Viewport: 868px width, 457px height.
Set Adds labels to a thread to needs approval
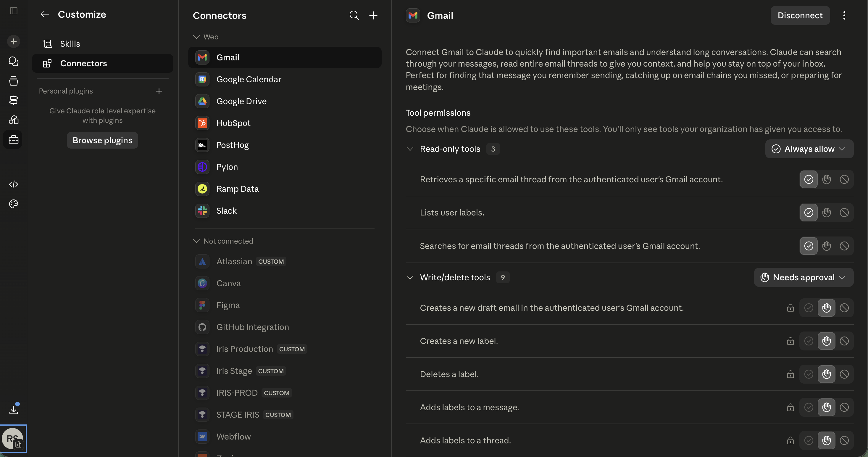pos(827,440)
